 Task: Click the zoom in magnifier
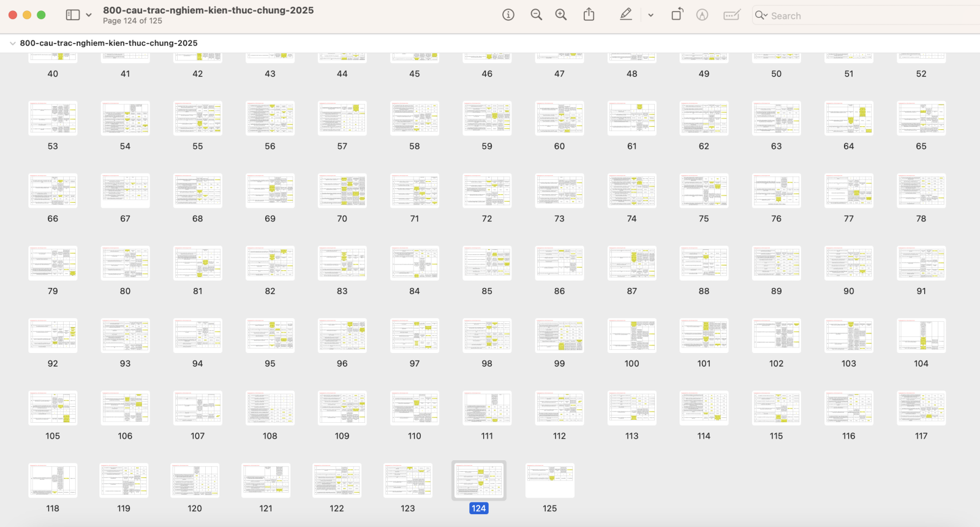click(x=560, y=15)
